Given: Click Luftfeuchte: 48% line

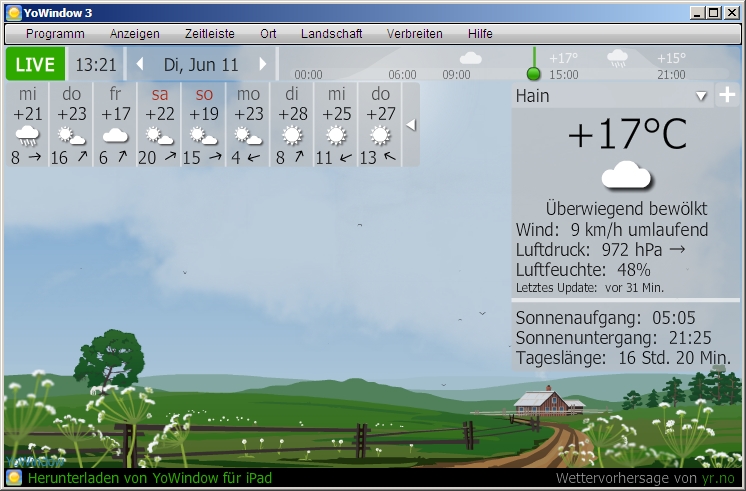Looking at the screenshot, I should click(x=583, y=270).
